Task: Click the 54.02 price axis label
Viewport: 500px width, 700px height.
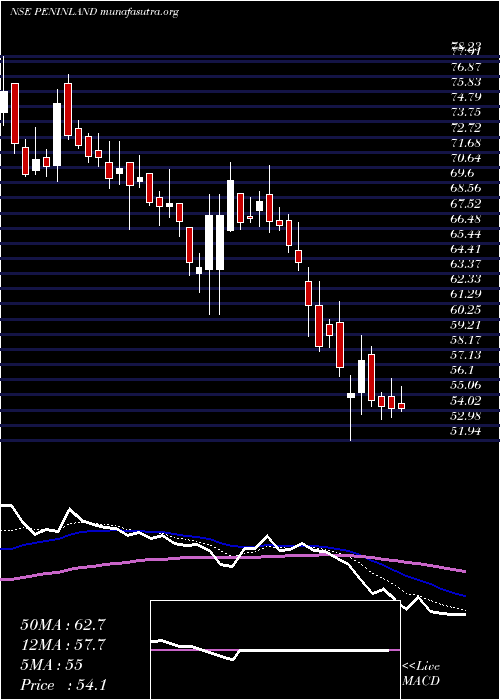Action: (466, 401)
